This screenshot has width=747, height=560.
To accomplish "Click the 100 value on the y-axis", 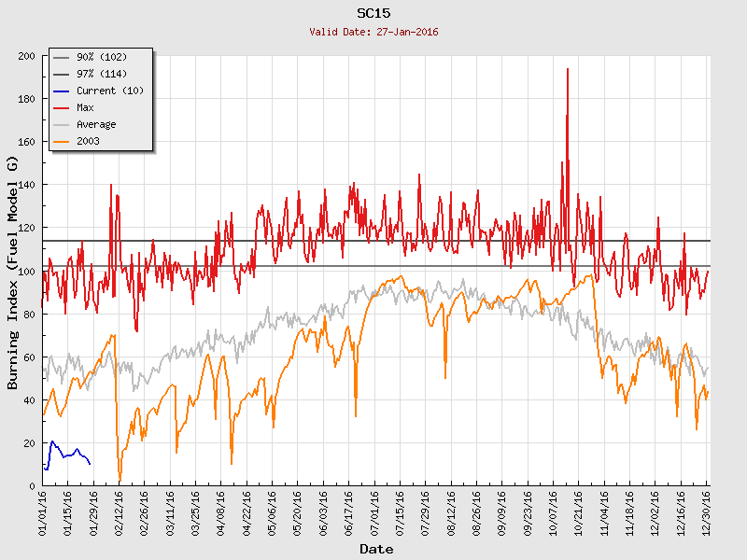I will point(26,272).
